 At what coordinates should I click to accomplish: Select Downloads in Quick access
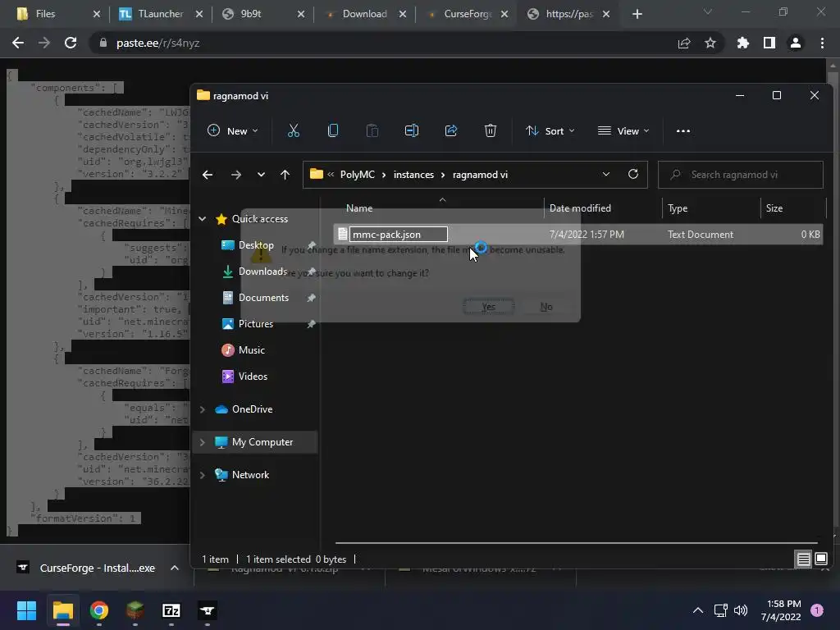[262, 271]
